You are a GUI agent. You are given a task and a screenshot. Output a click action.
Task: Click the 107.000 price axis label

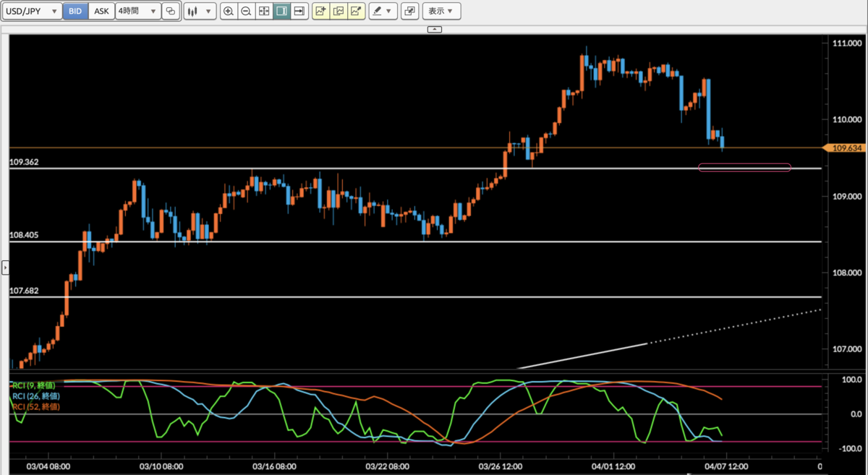(846, 349)
